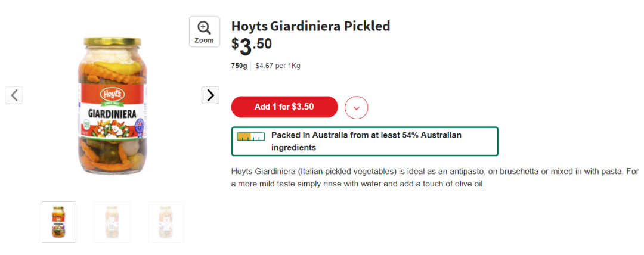Select the second faded jar thumbnail

point(112,222)
